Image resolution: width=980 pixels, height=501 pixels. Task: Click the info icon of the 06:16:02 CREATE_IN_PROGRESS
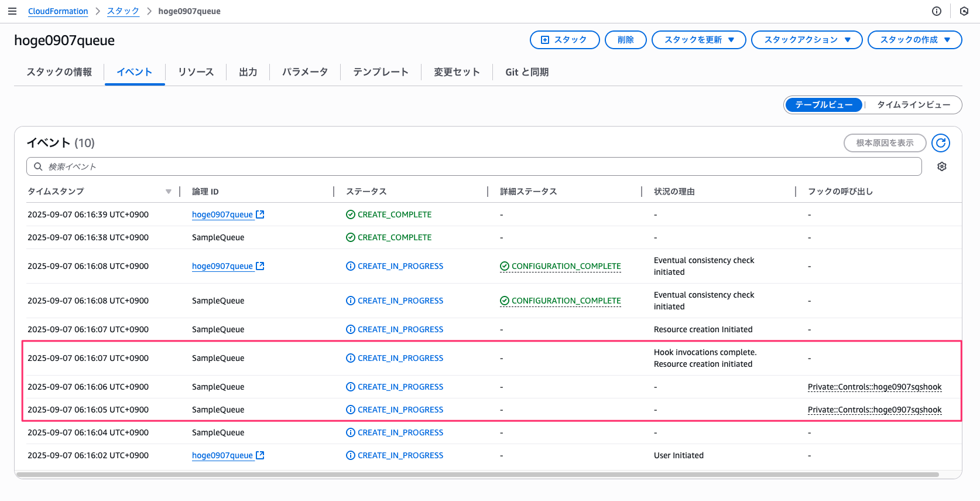point(351,455)
